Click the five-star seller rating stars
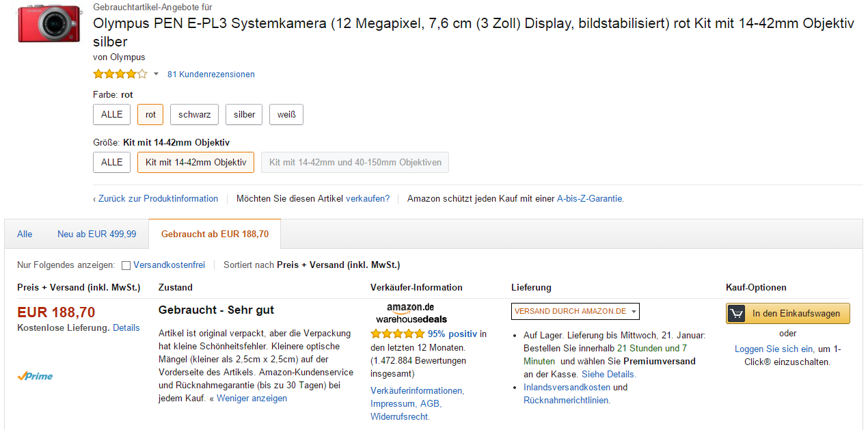Image resolution: width=868 pixels, height=430 pixels. 398,334
